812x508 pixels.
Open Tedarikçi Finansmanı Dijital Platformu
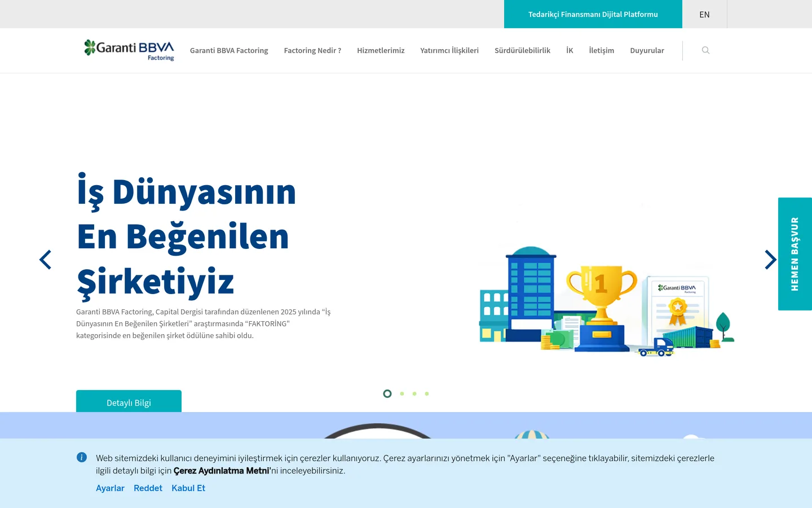point(593,14)
